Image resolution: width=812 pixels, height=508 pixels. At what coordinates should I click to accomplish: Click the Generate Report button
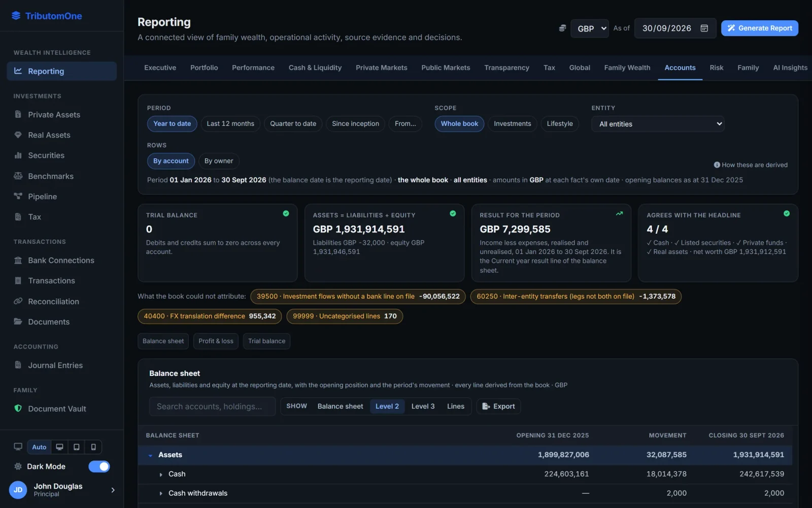760,28
